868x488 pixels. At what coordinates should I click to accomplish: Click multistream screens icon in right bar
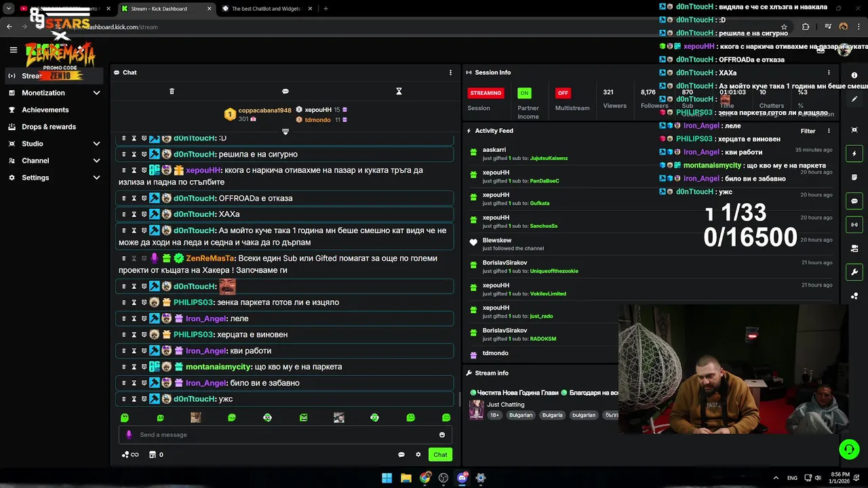(x=854, y=249)
